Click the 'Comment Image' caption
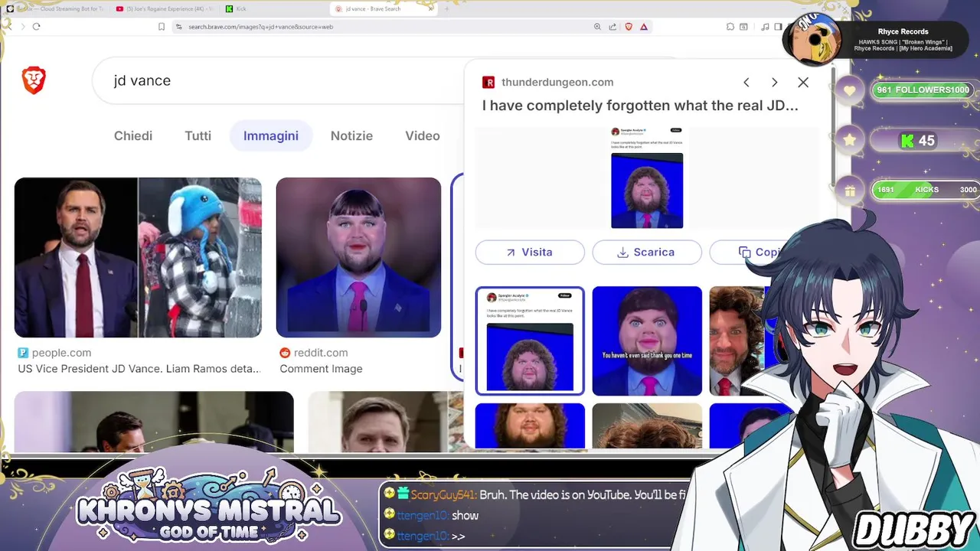Screen dimensions: 980x551 [321, 369]
